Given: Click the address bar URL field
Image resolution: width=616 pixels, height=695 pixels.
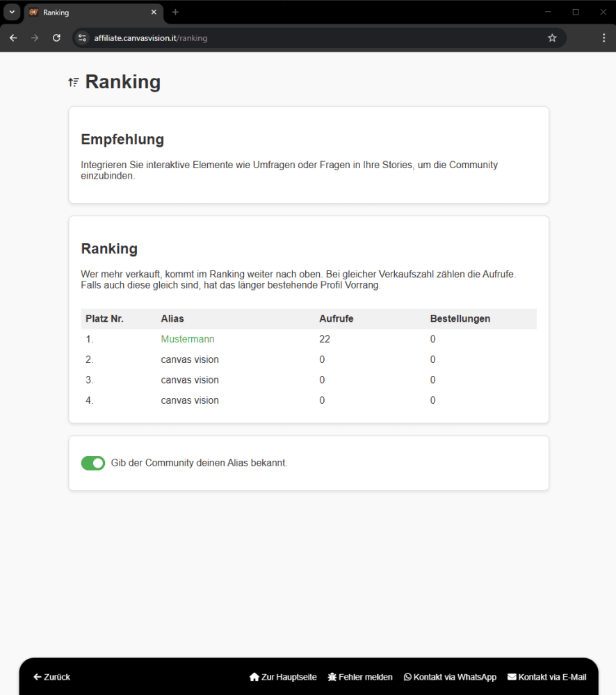Looking at the screenshot, I should 319,38.
